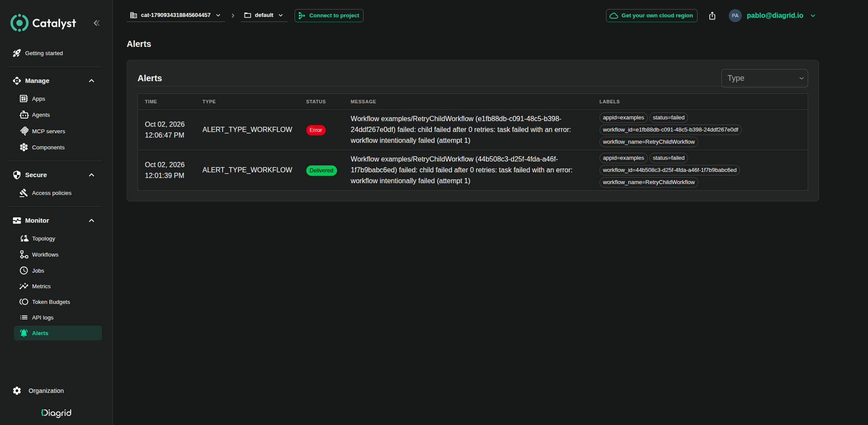This screenshot has width=868, height=425.
Task: Click the STATUS column header
Action: (x=316, y=102)
